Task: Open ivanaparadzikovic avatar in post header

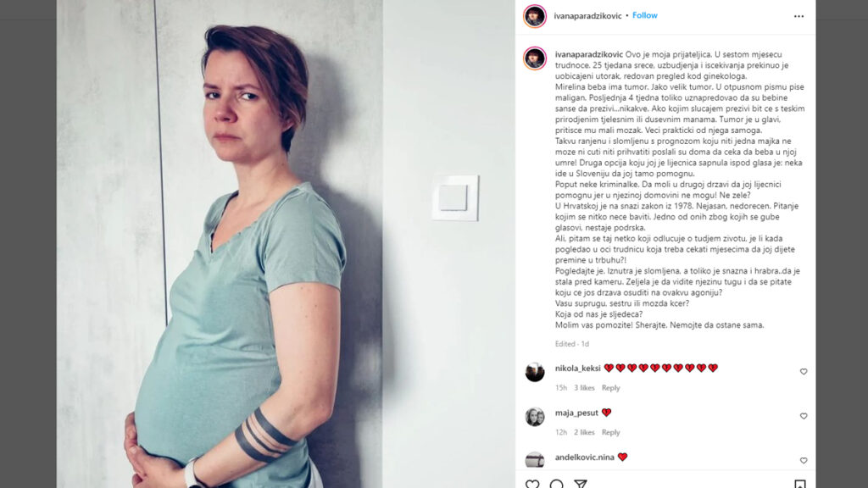Action: tap(535, 16)
